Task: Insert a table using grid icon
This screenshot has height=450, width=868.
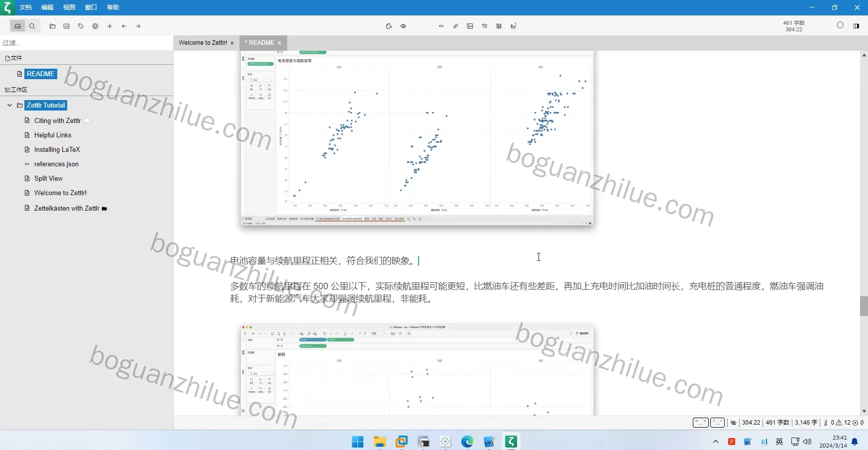Action: [x=499, y=26]
